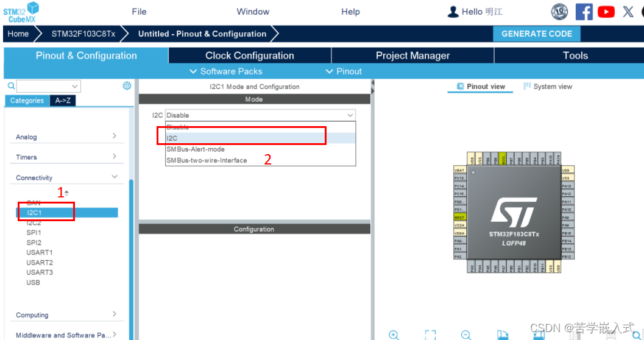
Task: Select the Pinout view tab
Action: click(x=481, y=87)
